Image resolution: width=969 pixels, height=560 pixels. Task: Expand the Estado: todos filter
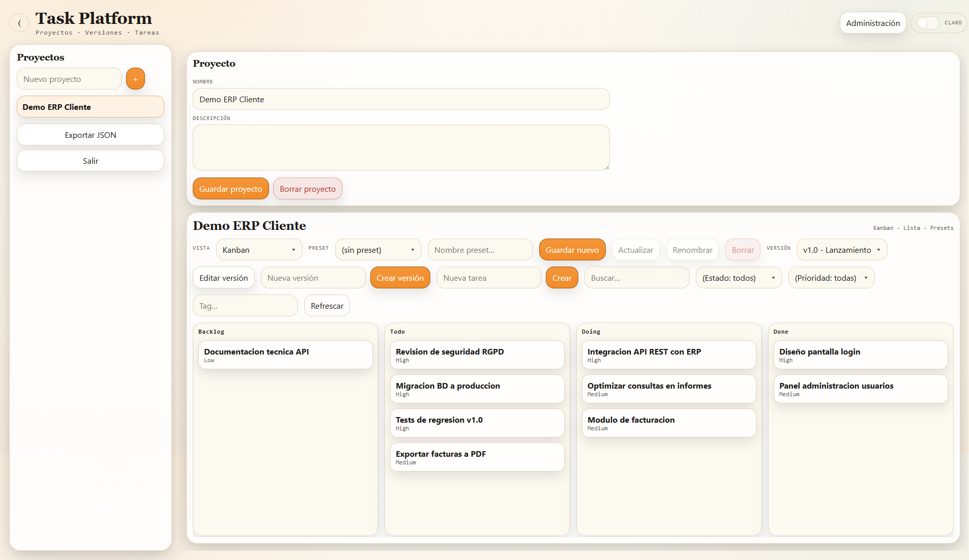tap(739, 278)
